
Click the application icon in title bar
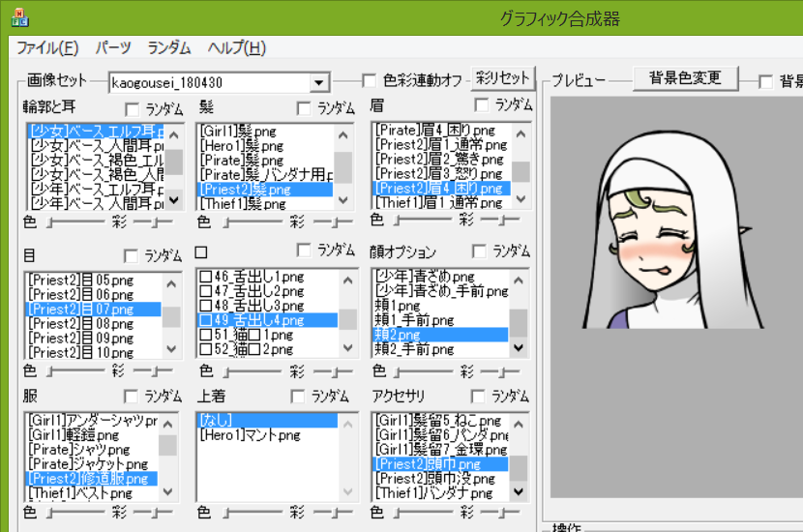tap(20, 17)
